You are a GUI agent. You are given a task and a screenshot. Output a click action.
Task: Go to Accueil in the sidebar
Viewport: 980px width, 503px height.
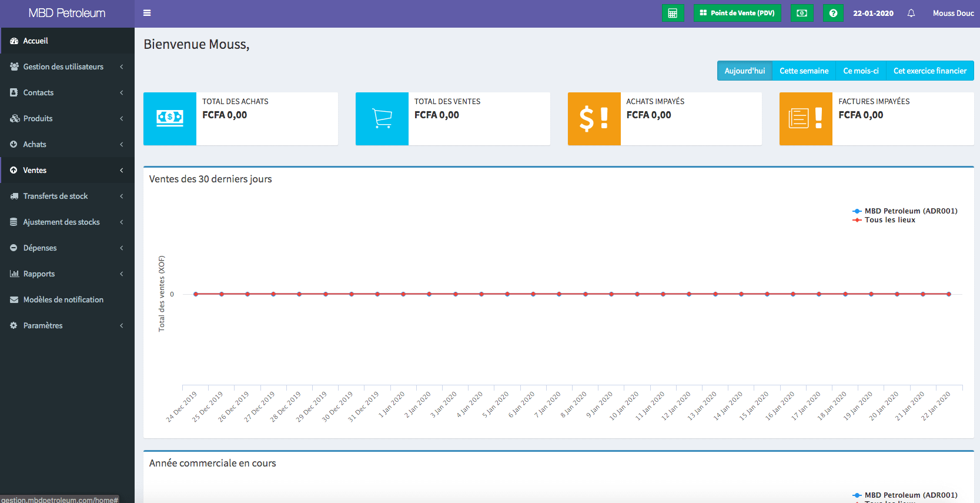point(35,41)
